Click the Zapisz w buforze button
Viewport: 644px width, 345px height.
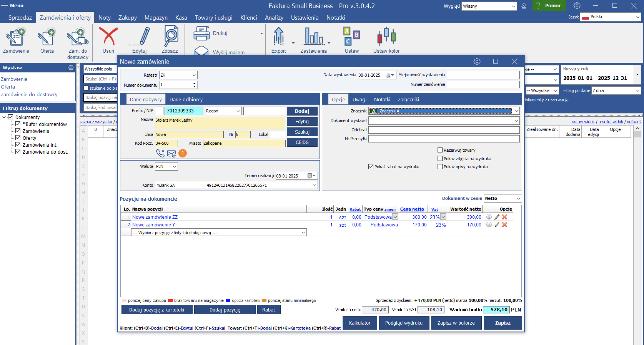point(456,323)
